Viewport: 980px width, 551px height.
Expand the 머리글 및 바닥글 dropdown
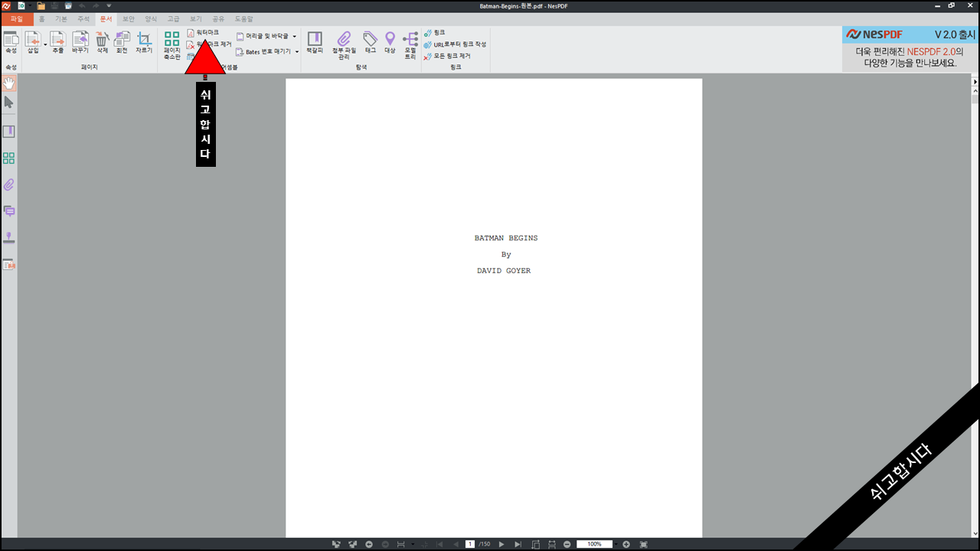click(x=294, y=36)
